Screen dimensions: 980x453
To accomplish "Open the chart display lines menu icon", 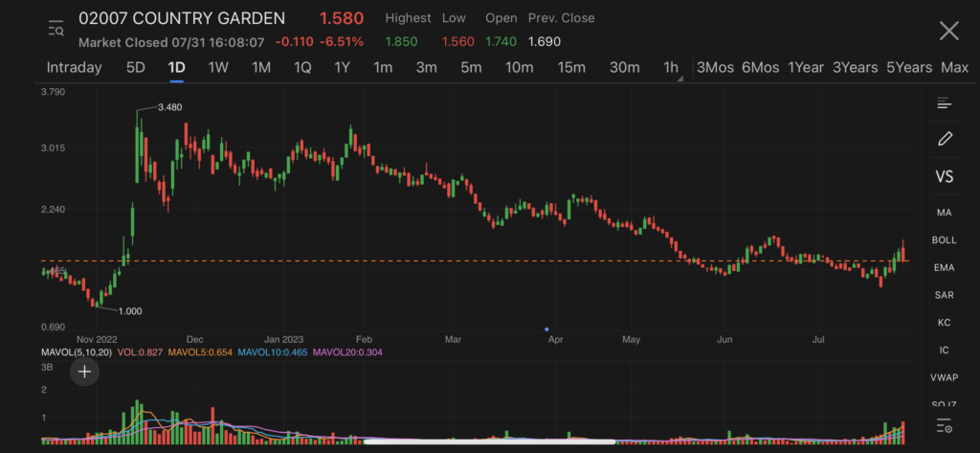I will (944, 103).
